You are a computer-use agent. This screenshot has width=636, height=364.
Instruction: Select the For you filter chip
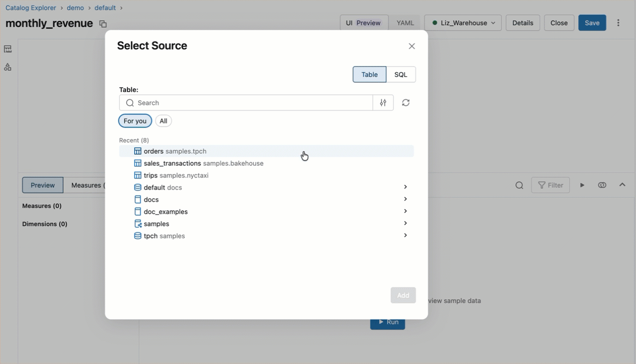point(134,120)
